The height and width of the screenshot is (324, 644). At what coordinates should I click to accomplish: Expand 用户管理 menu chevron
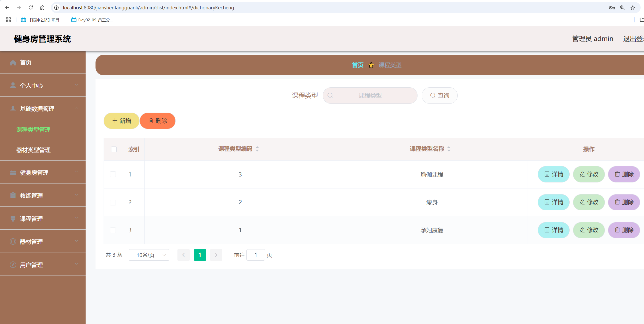click(x=76, y=264)
